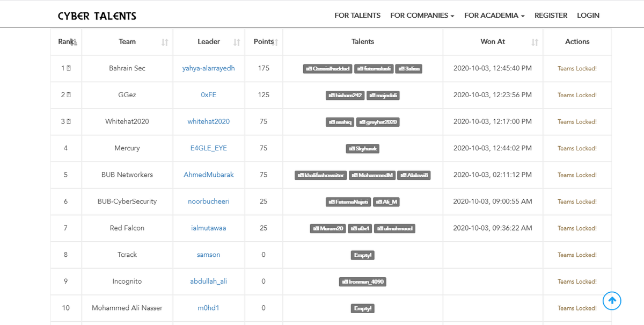
Task: Click Teams Locked! in GGez row
Action: click(x=577, y=95)
